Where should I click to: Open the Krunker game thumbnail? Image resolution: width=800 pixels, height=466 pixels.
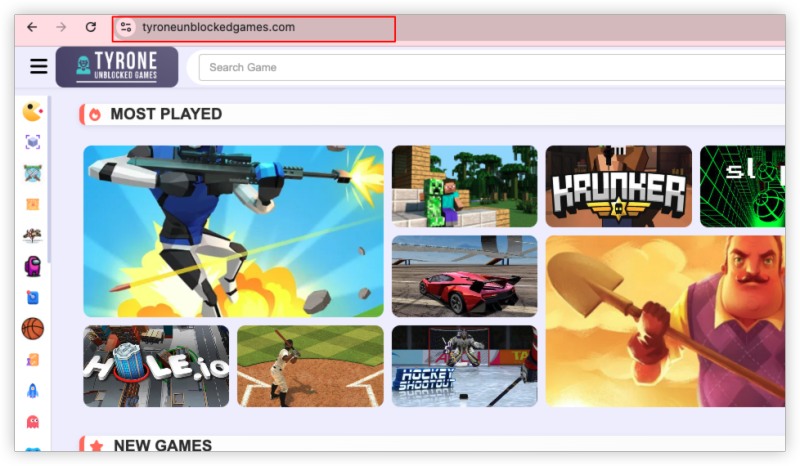point(618,186)
